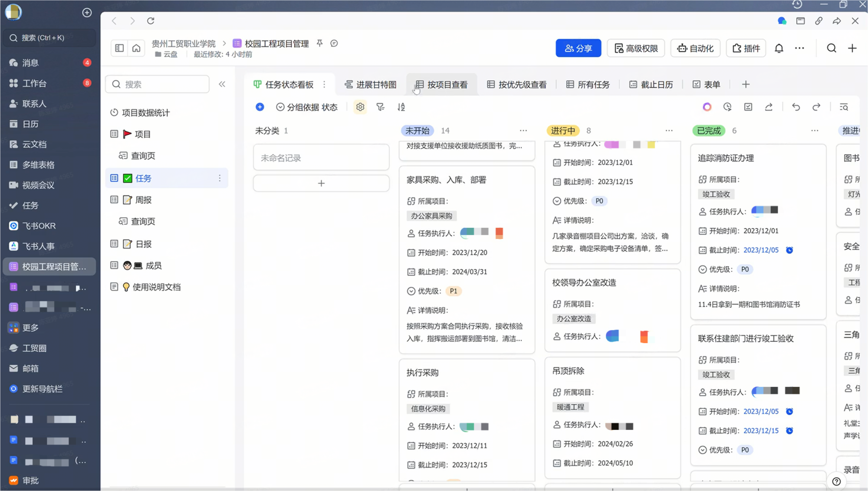This screenshot has height=491, width=868.
Task: Select 项目数据统计 in sidebar
Action: (x=145, y=113)
